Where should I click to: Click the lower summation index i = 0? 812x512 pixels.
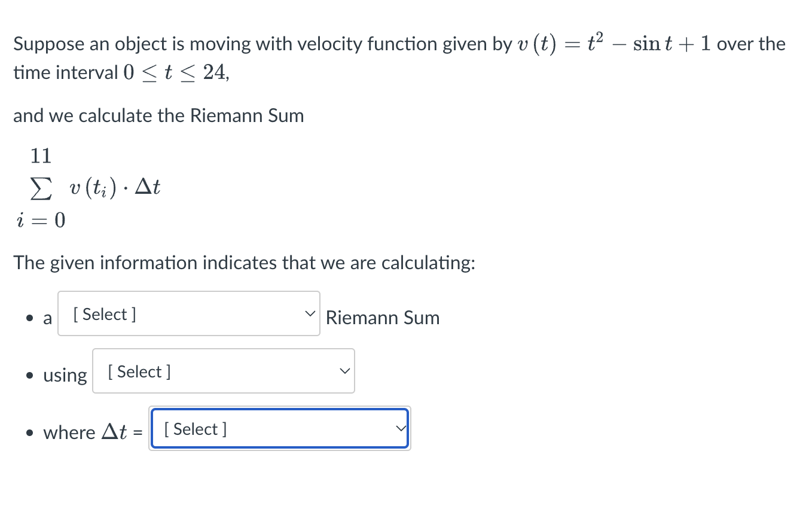click(x=41, y=220)
